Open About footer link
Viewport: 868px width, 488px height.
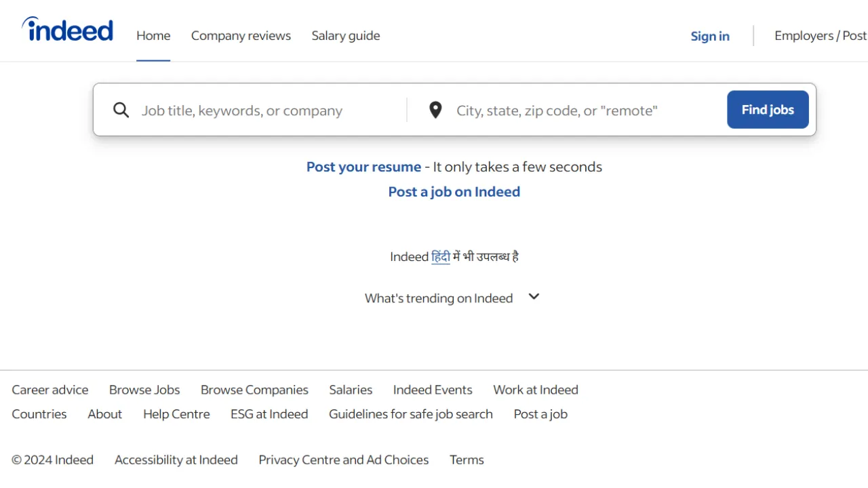pos(105,414)
